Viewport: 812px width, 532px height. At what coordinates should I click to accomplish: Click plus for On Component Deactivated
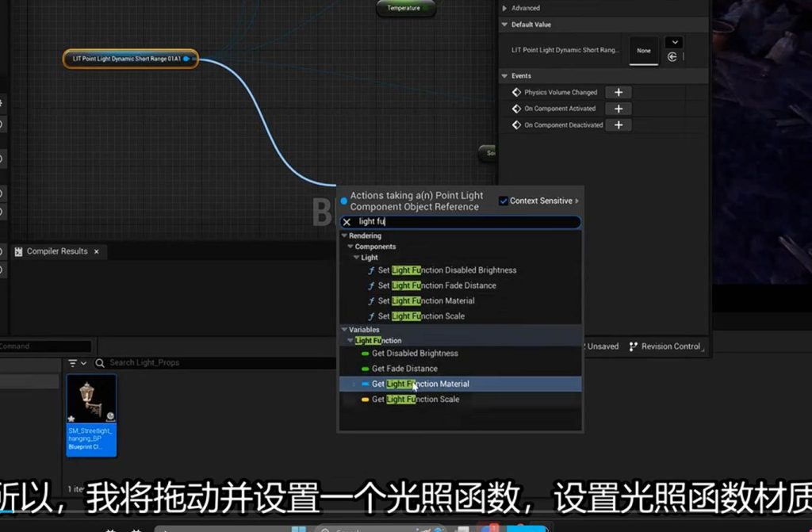619,125
